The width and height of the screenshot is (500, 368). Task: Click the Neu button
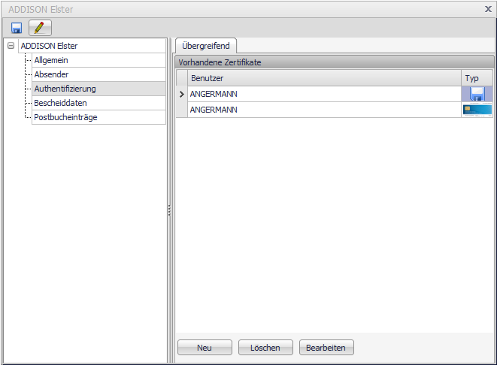[204, 348]
